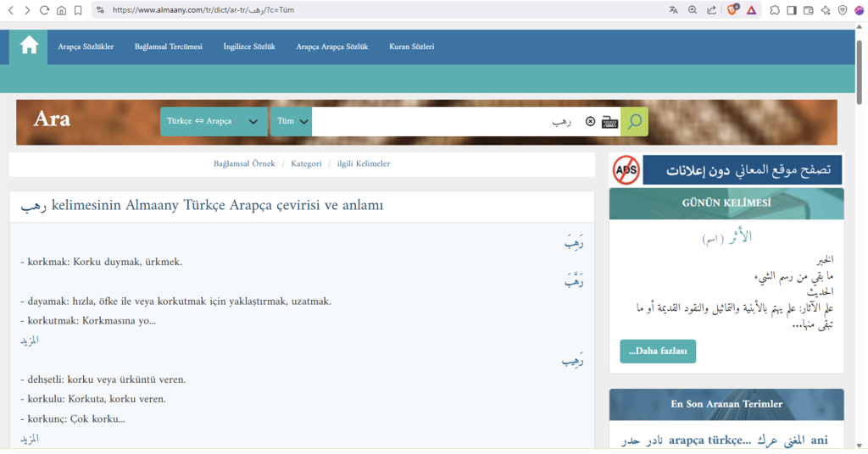Toggle the browser sidebar panel
868x454 pixels.
click(792, 10)
